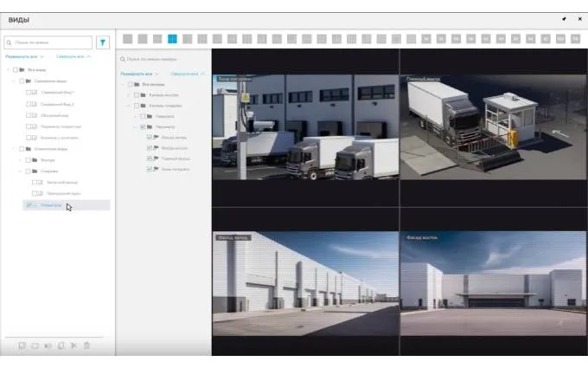Collapse the Клиентские виды folder arrow
The image size is (588, 368).
point(15,149)
